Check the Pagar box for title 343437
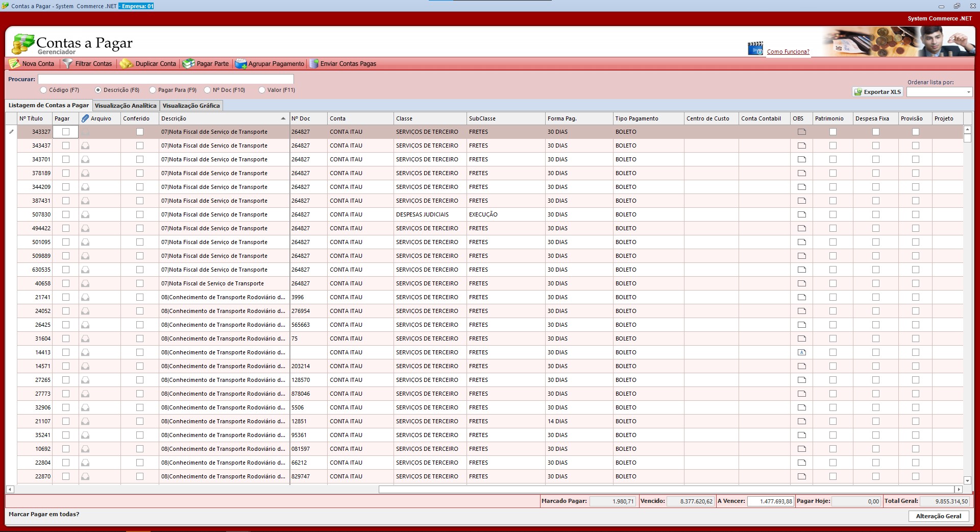 65,146
